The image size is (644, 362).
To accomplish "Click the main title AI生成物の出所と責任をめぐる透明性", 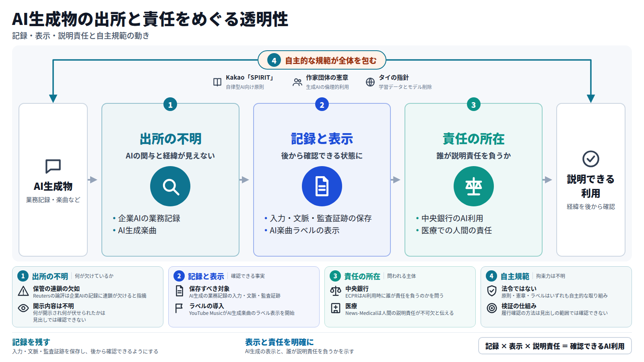I will point(150,19).
